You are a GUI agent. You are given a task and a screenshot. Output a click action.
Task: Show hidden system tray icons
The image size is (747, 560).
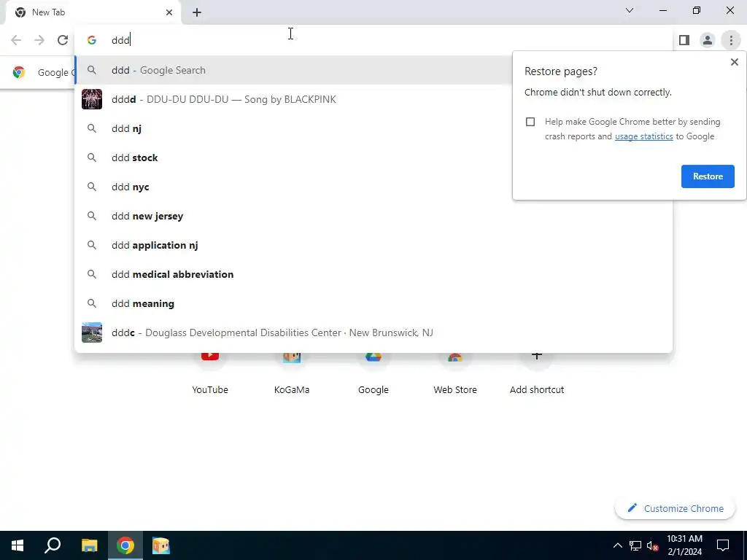click(617, 545)
